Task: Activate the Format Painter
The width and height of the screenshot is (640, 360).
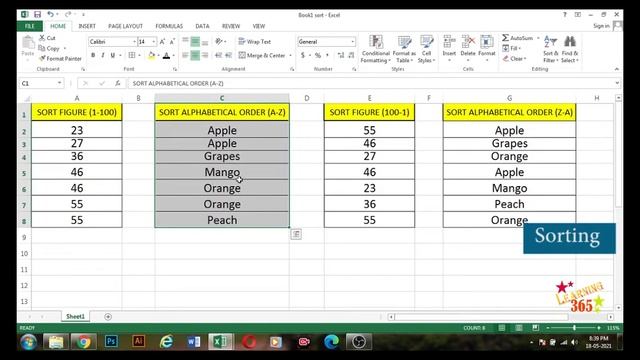Action: [60, 59]
